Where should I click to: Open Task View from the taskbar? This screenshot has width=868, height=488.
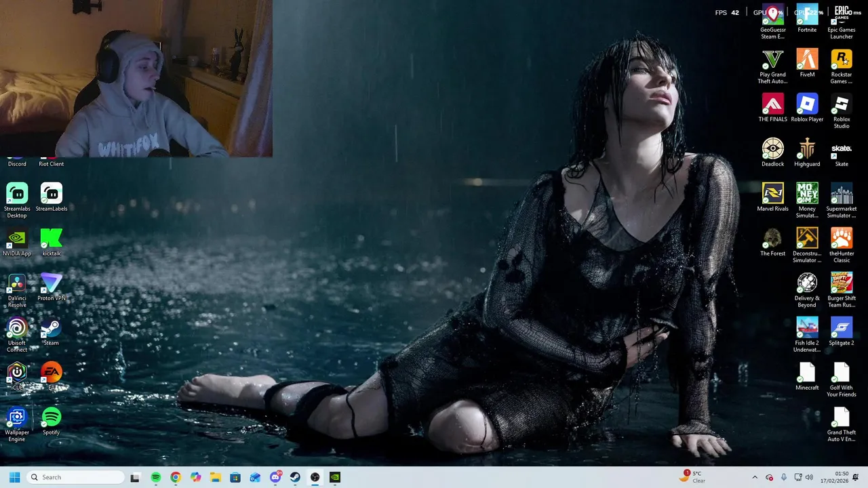[135, 477]
